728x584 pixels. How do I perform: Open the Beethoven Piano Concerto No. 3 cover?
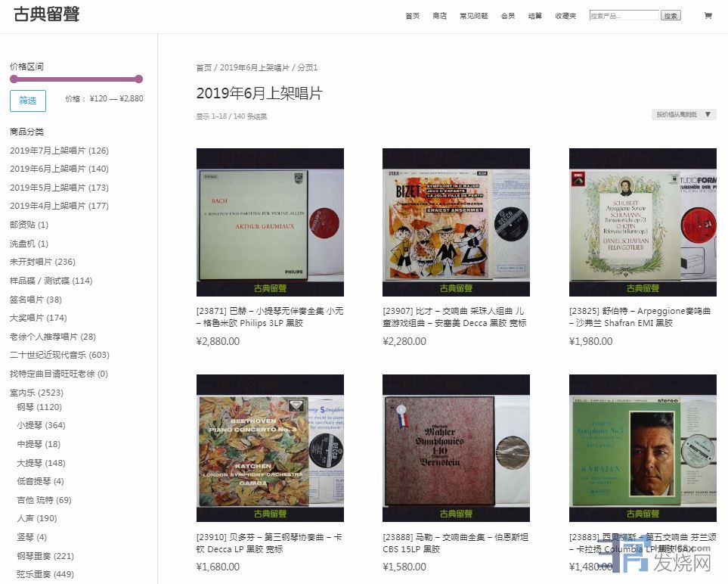270,448
